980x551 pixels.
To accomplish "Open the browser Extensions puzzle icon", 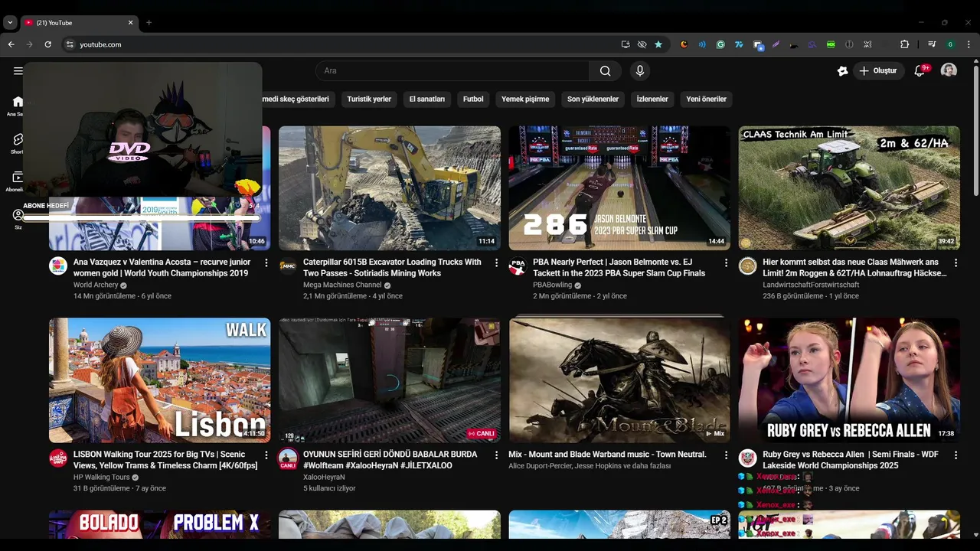I will click(904, 44).
